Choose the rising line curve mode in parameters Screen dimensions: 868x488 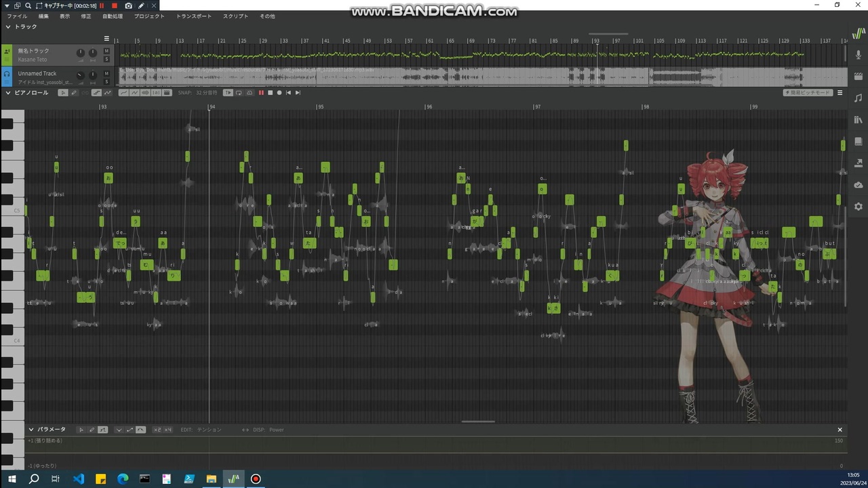130,430
